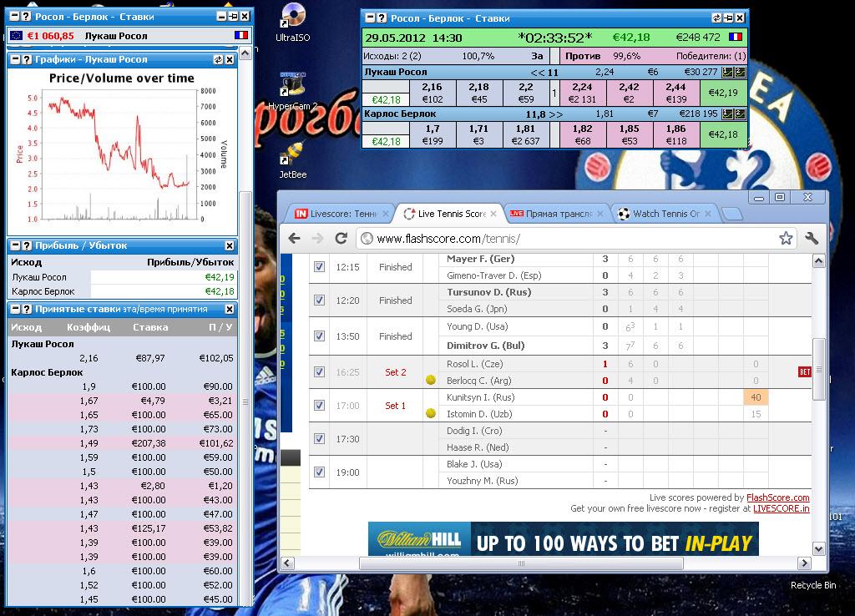Click the left panel scrollbar up arrow
The image size is (855, 616).
[x=245, y=53]
